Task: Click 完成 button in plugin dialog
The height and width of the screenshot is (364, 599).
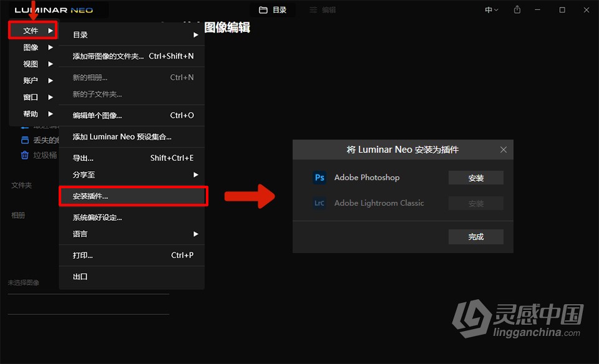Action: coord(475,237)
